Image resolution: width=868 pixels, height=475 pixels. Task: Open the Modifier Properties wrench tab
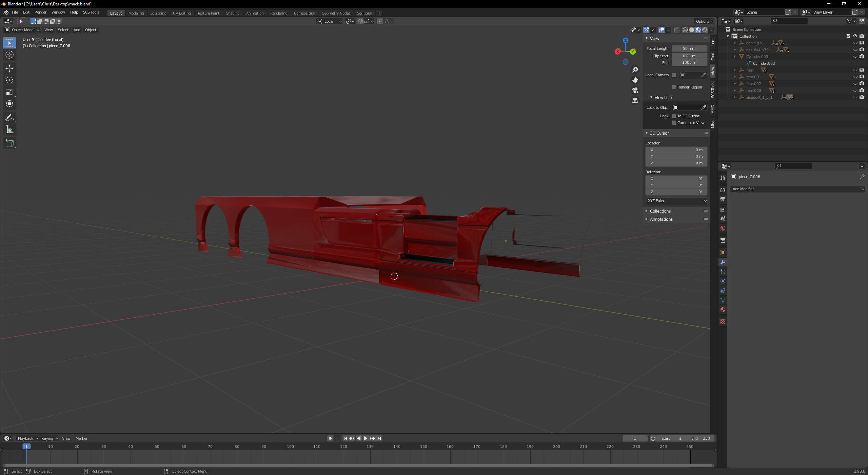723,262
